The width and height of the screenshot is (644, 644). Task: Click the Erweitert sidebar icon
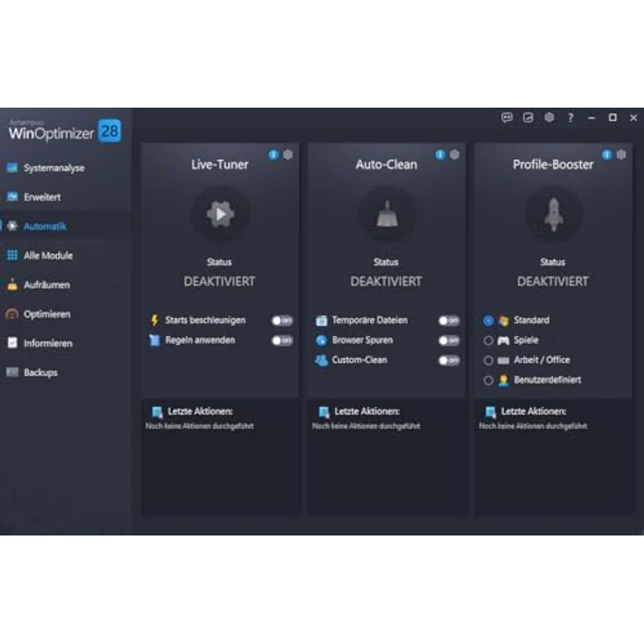click(12, 197)
